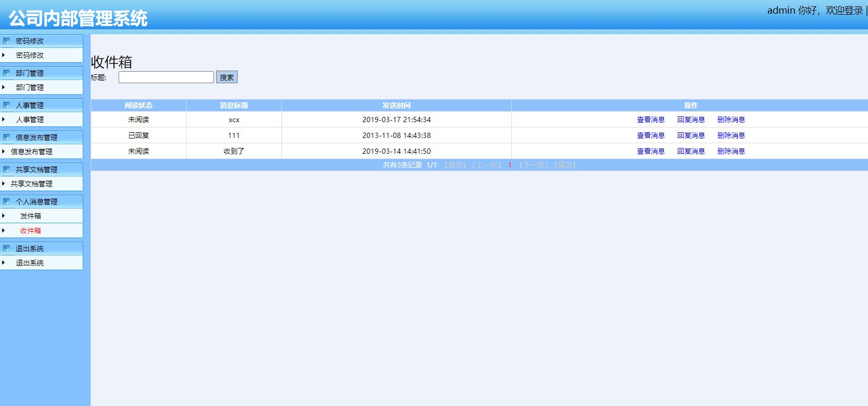Viewport: 868px width, 406px height.
Task: Click the admin 你好，欢迎登录 greeting
Action: coord(815,11)
